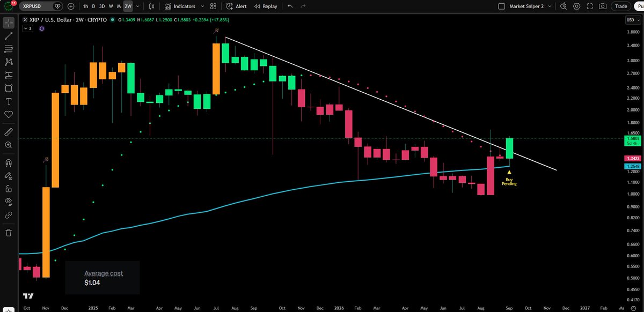The height and width of the screenshot is (312, 644).
Task: Expand the timeframe interval dropdown
Action: (138, 6)
